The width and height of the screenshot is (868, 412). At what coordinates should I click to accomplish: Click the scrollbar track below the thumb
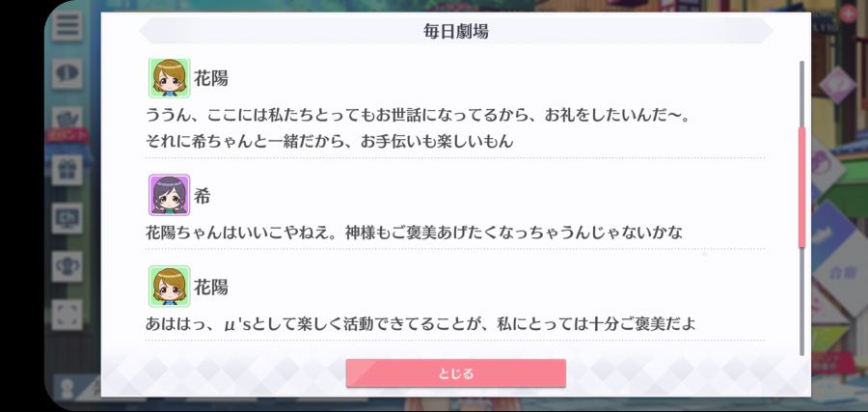pyautogui.click(x=801, y=301)
